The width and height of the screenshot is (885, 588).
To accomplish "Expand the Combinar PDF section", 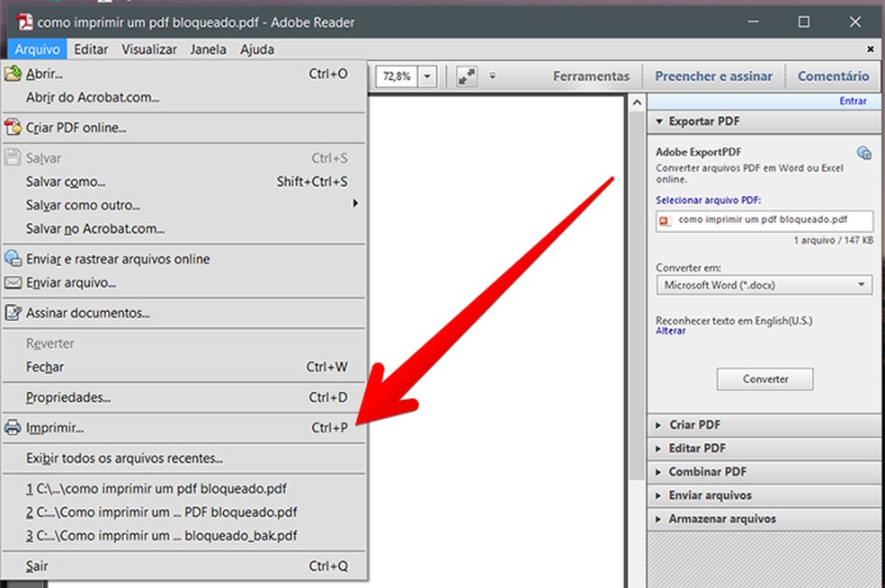I will (707, 471).
